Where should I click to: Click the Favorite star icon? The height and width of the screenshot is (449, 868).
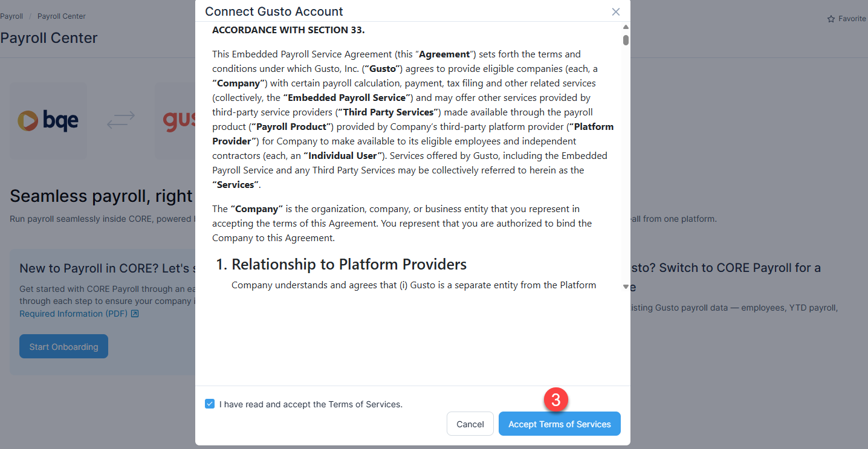pos(831,19)
